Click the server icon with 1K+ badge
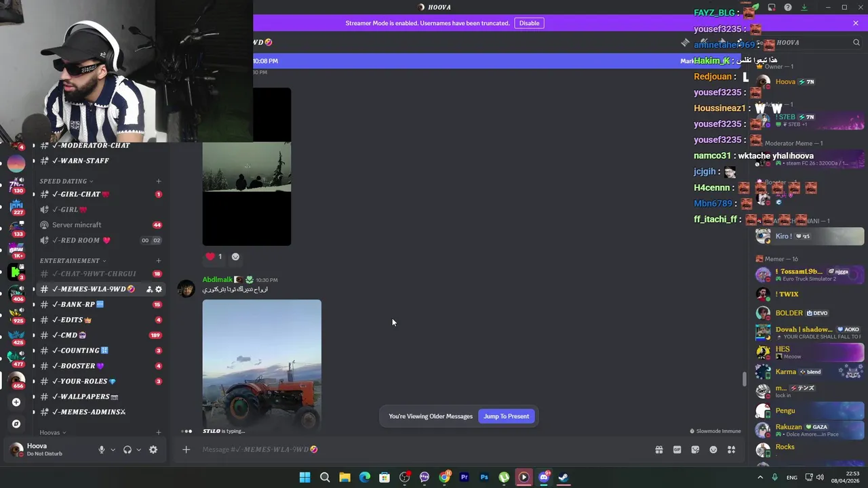Image resolution: width=868 pixels, height=488 pixels. click(x=17, y=249)
